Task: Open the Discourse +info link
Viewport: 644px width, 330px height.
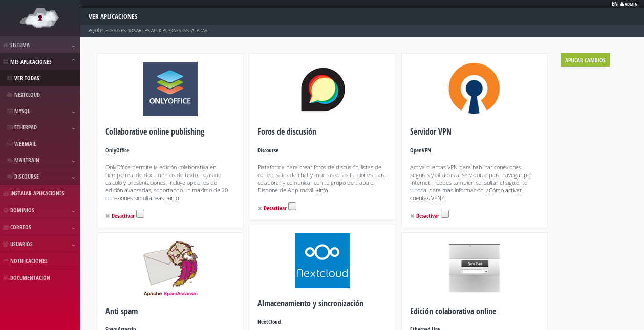Action: 321,190
